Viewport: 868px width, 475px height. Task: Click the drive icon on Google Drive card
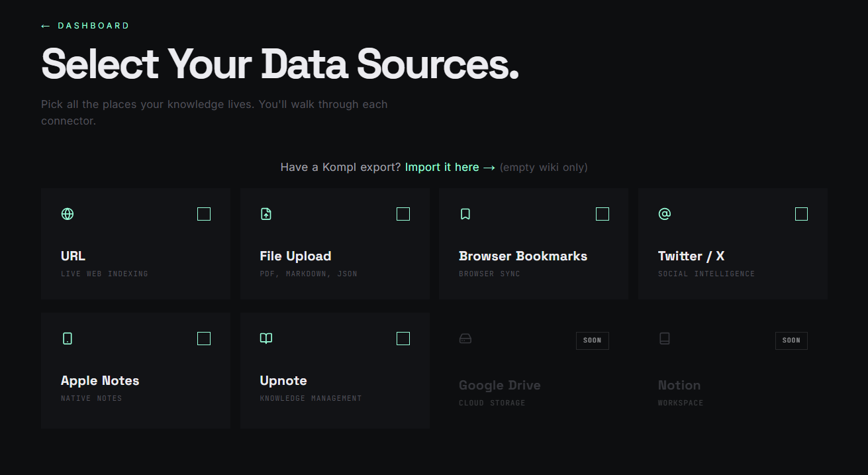[465, 339]
